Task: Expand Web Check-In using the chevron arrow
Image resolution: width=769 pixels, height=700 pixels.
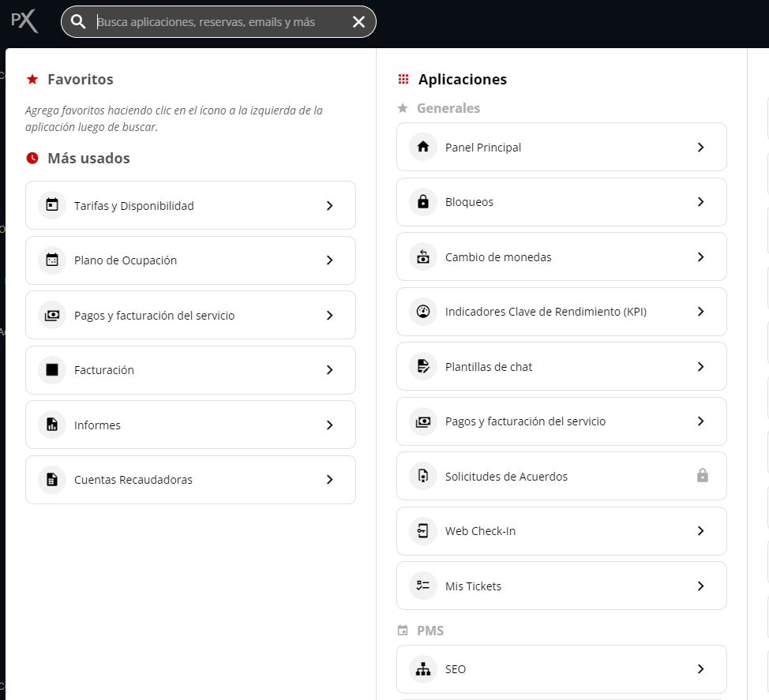Action: [x=700, y=531]
